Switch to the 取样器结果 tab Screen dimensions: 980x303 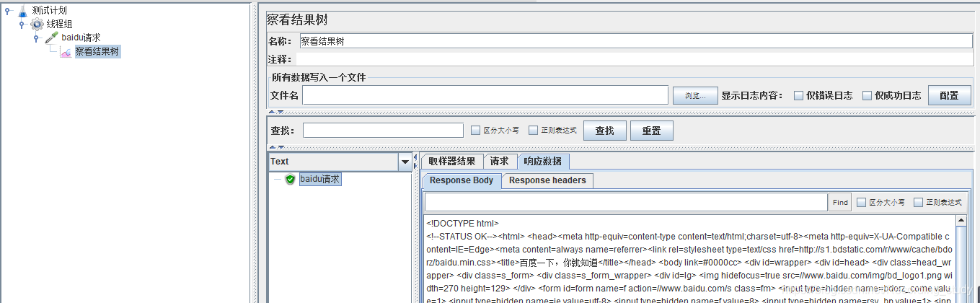pos(451,161)
